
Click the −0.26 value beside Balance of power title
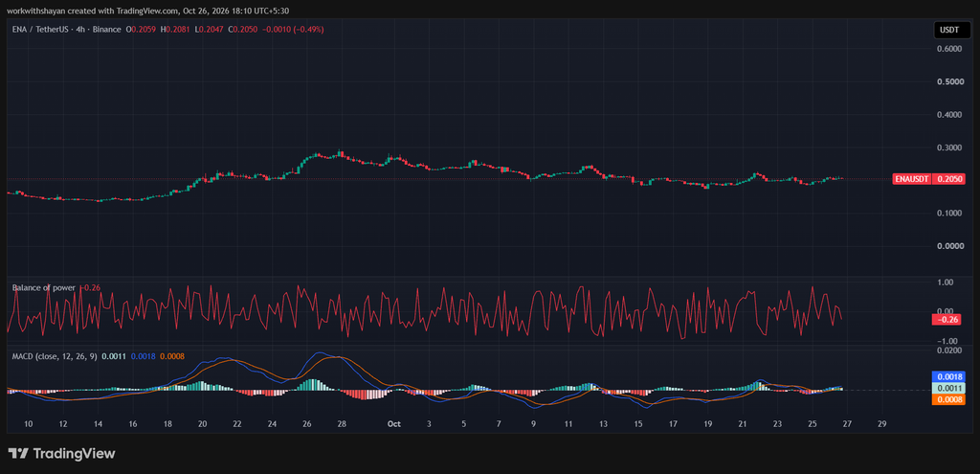pos(91,287)
